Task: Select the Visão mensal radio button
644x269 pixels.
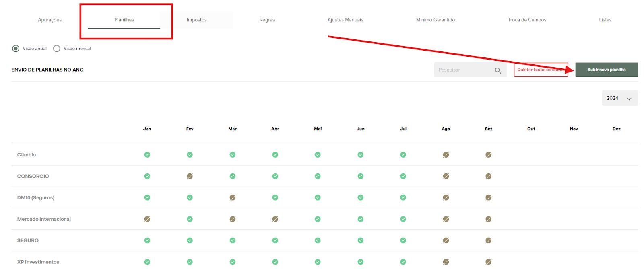Action: coord(57,49)
